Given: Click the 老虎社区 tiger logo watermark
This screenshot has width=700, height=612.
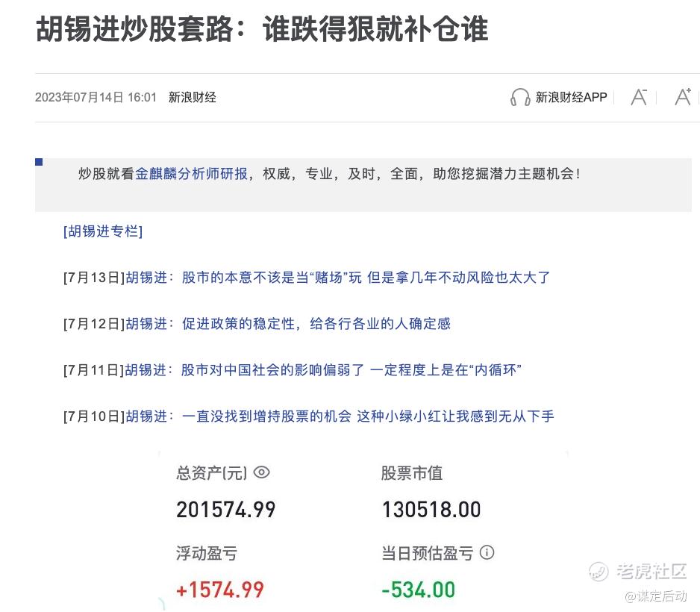Looking at the screenshot, I should click(x=599, y=572).
